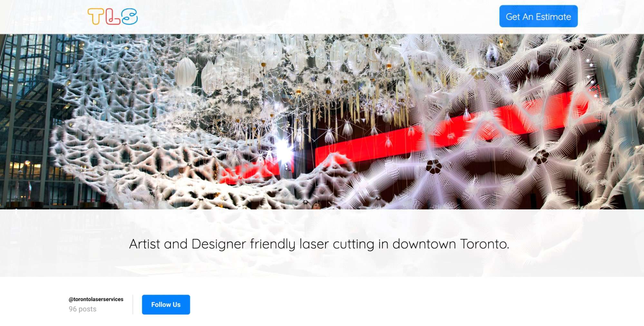Click the word Artist in the tagline
Screen dimensions: 644x326
click(x=145, y=244)
